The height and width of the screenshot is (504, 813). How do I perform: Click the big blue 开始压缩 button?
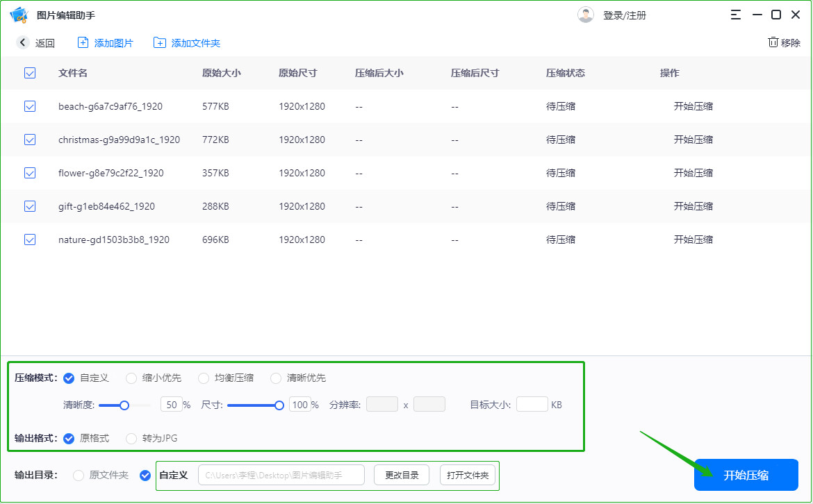746,475
